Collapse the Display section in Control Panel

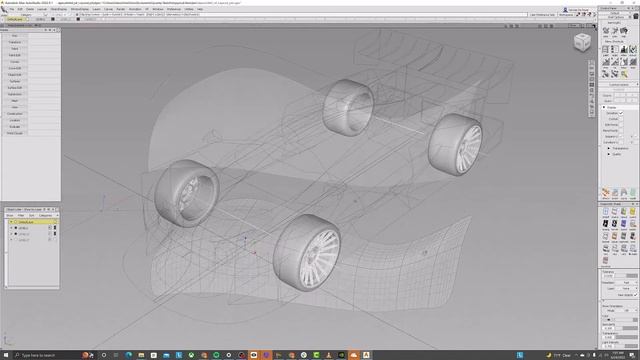[x=604, y=107]
